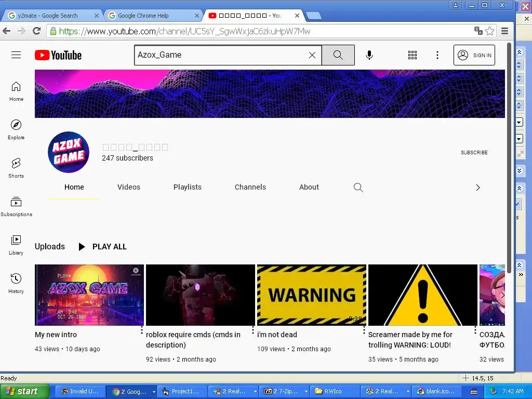Open options for 'i'm not dead' video
The image size is (532, 399).
coord(364,330)
